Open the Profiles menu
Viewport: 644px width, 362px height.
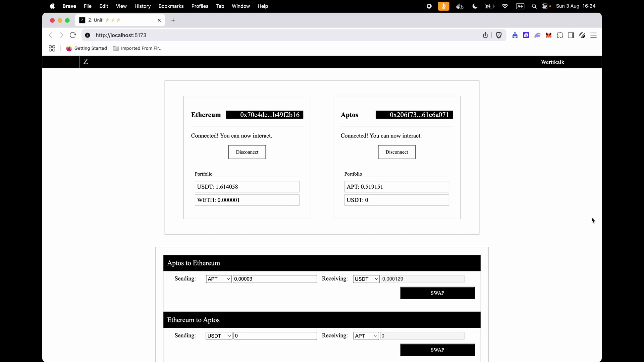[200, 6]
